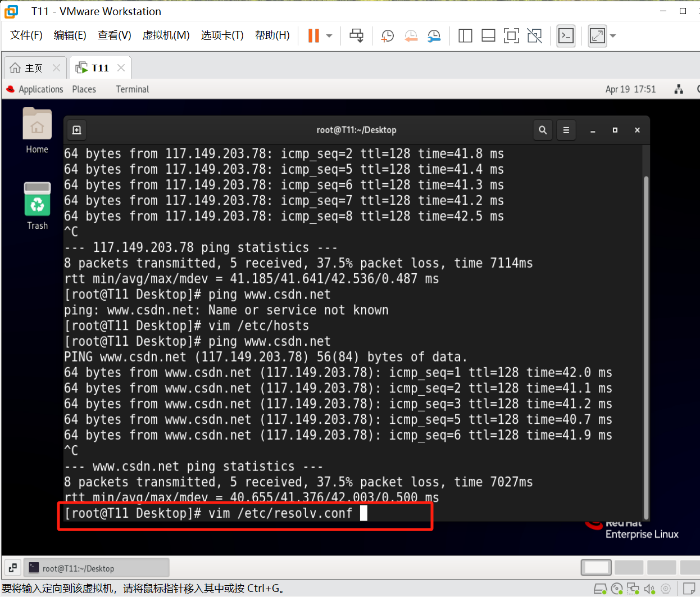The height and width of the screenshot is (597, 700).
Task: Open the 选项卡(T) menu
Action: tap(222, 35)
